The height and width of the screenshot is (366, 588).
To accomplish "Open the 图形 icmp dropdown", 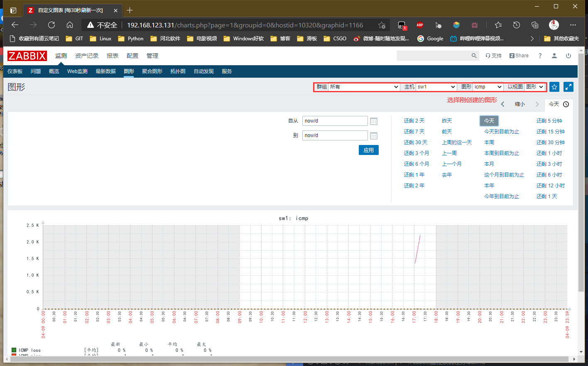I will click(488, 87).
